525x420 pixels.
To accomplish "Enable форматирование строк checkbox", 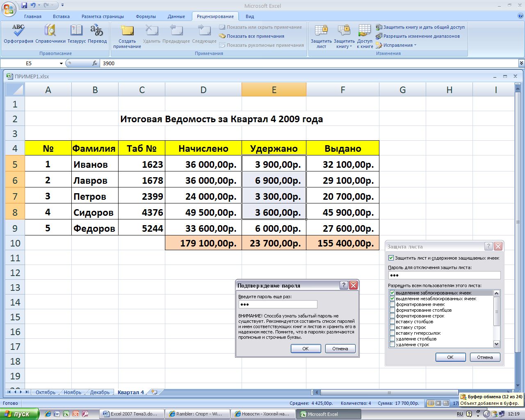I will 393,316.
